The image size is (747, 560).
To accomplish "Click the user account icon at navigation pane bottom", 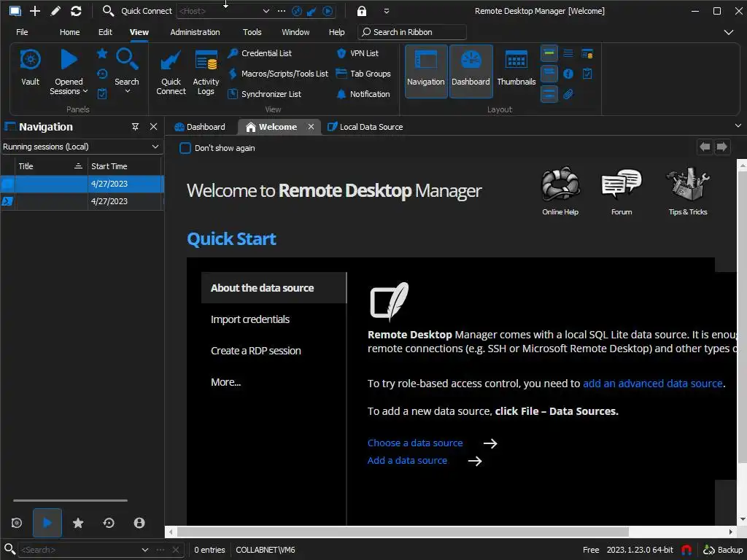I will pos(139,523).
